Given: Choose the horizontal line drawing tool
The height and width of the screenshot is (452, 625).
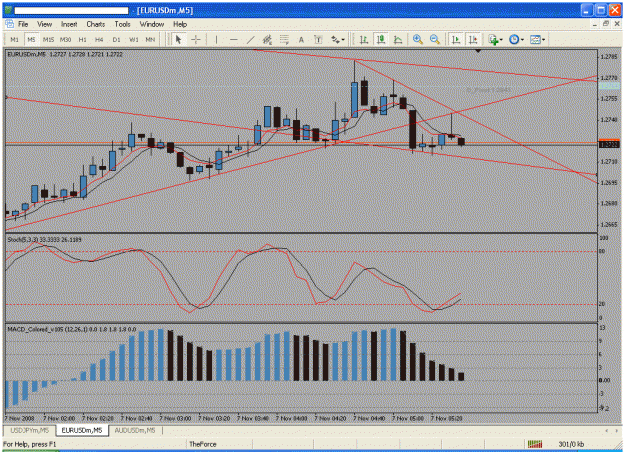Looking at the screenshot, I should [234, 39].
